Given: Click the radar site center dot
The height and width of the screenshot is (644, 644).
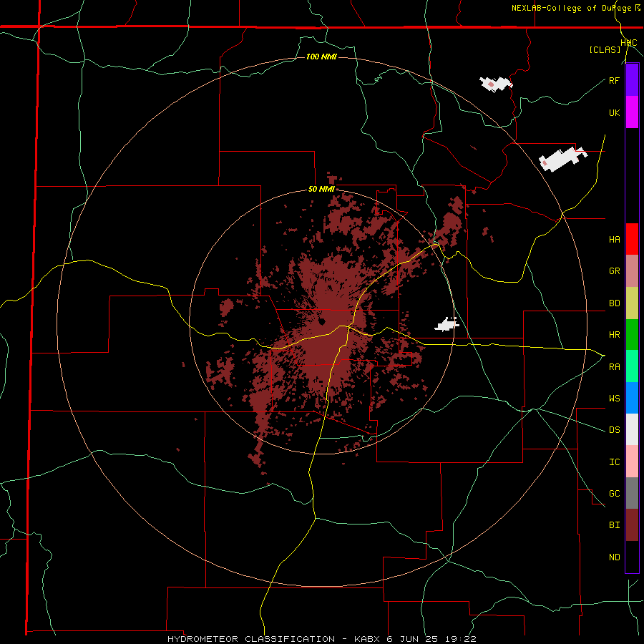Looking at the screenshot, I should click(321, 321).
